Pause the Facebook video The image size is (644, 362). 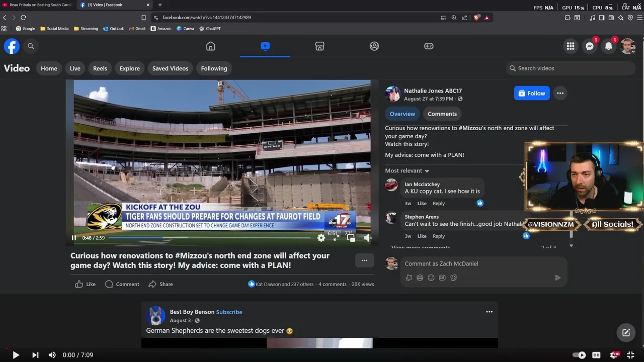74,238
